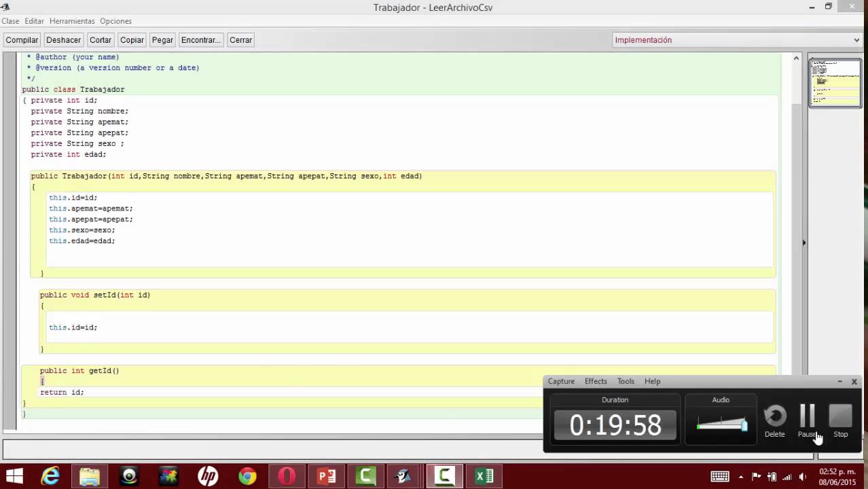Collapse the minimap panel with the side arrow
The height and width of the screenshot is (489, 868).
pos(803,242)
